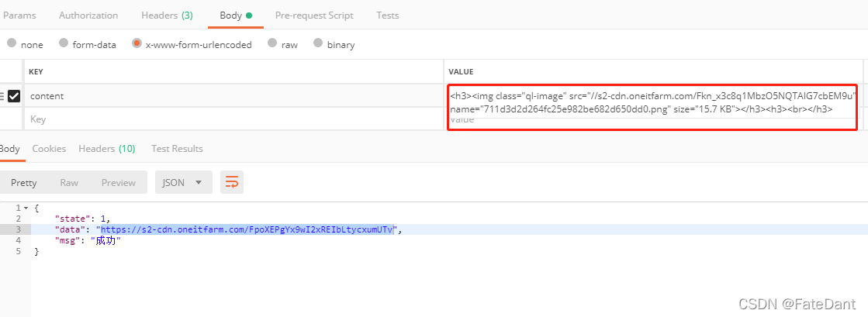Click the closing brace on line 5

coord(36,252)
